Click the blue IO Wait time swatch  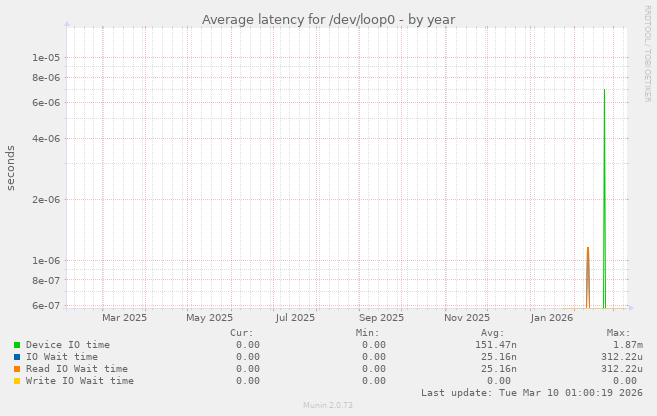click(17, 357)
